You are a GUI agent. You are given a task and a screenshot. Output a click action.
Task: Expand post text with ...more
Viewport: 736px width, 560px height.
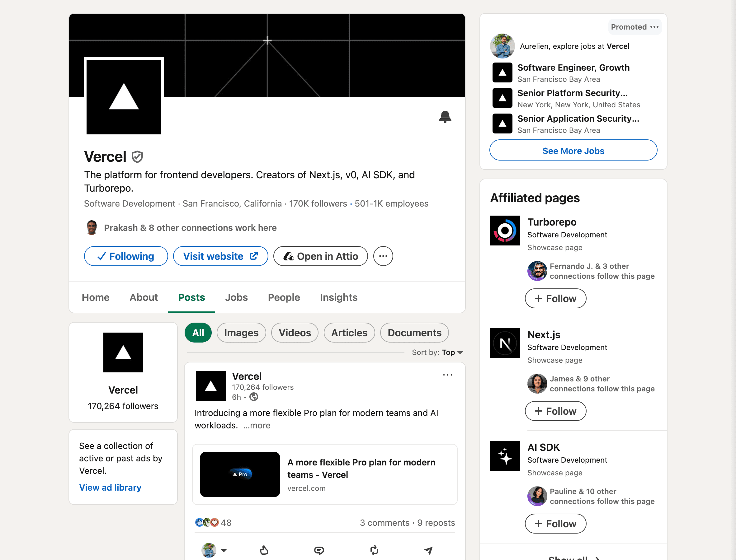pyautogui.click(x=257, y=425)
